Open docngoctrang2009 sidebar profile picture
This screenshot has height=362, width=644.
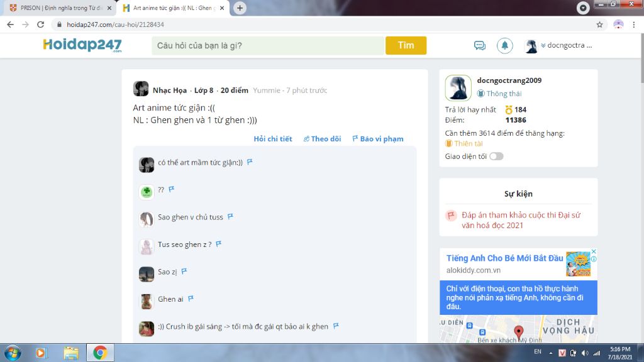458,88
